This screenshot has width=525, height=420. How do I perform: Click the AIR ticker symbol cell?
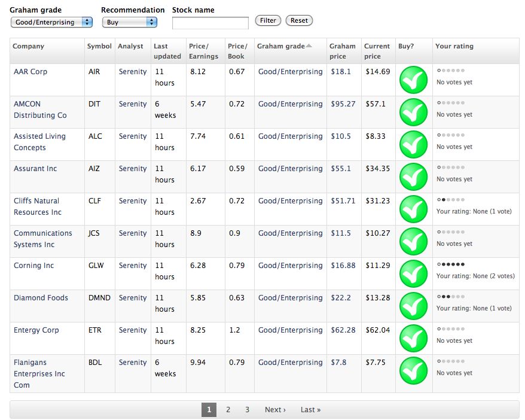94,72
